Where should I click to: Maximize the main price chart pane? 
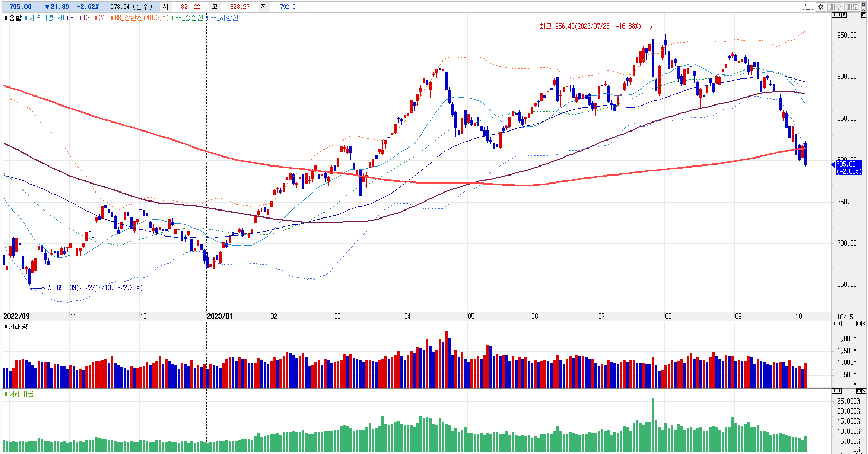tap(863, 15)
